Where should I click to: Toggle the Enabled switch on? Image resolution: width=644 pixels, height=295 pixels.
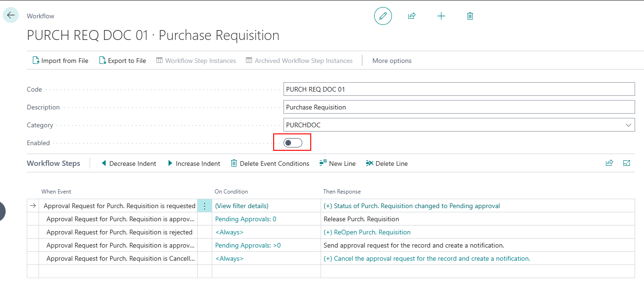[x=292, y=143]
